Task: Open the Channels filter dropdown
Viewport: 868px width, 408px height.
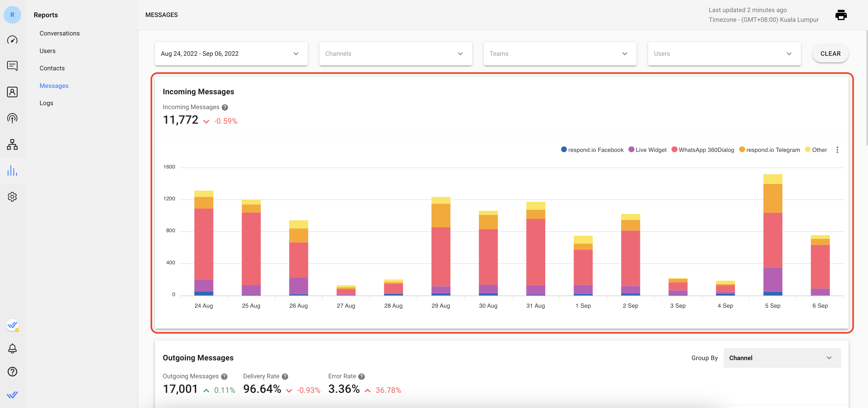Action: point(395,54)
